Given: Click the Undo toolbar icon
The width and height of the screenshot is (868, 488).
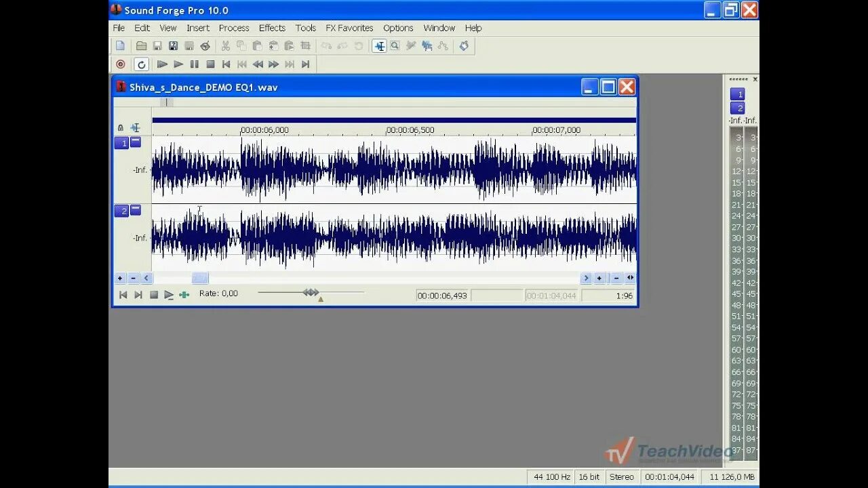Looking at the screenshot, I should tap(326, 46).
